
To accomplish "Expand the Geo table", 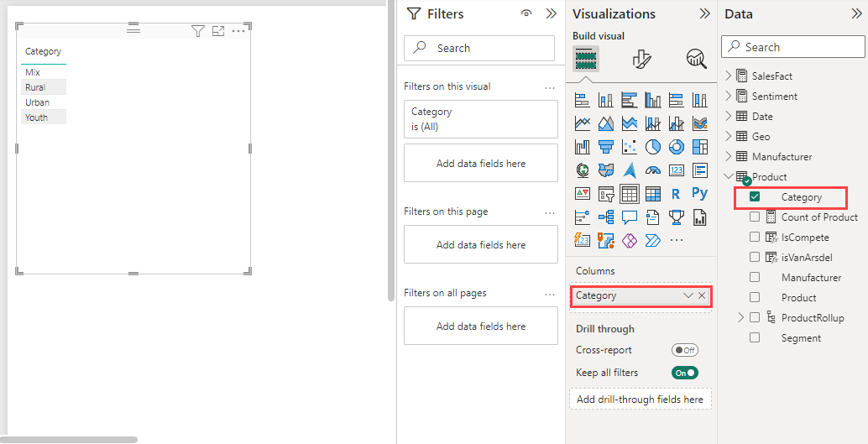I will click(728, 136).
